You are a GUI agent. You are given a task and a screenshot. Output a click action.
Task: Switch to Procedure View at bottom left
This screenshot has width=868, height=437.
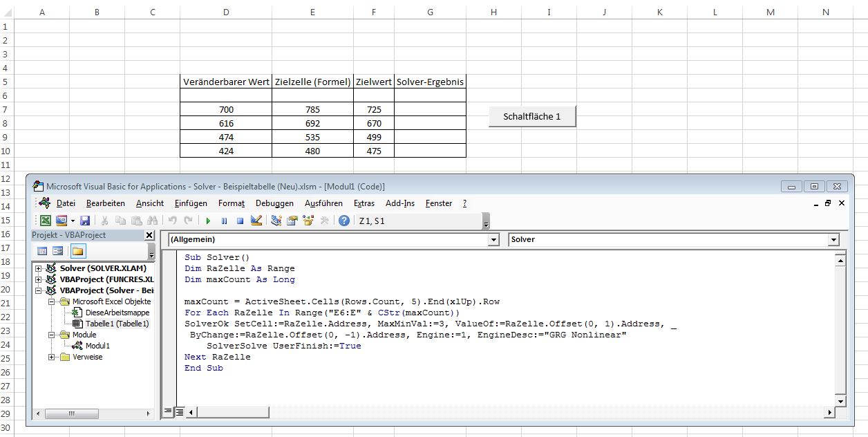tap(168, 412)
